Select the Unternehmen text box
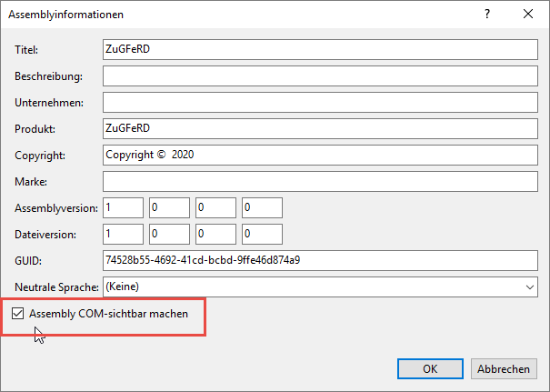Viewport: 550px width, 392px height. 322,102
